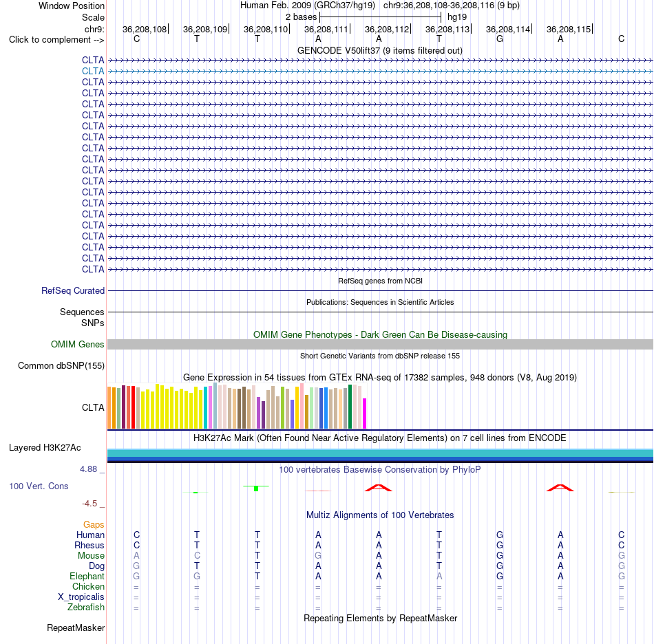This screenshot has height=644, width=654.
Task: Click the Window Position label
Action: tap(72, 6)
